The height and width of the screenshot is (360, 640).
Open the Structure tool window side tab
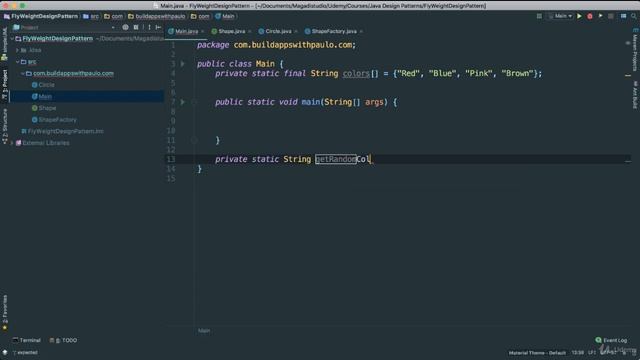5,127
